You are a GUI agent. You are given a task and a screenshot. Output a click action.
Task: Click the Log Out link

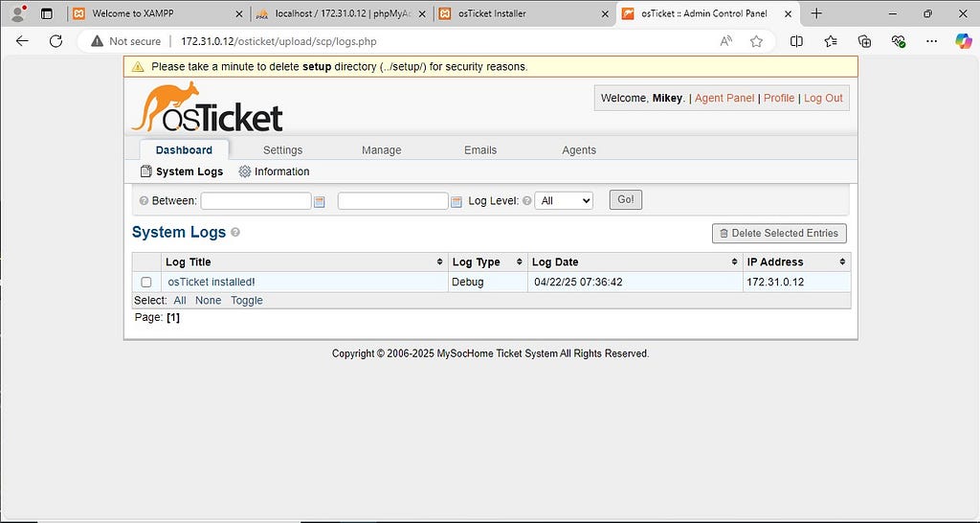click(x=823, y=99)
